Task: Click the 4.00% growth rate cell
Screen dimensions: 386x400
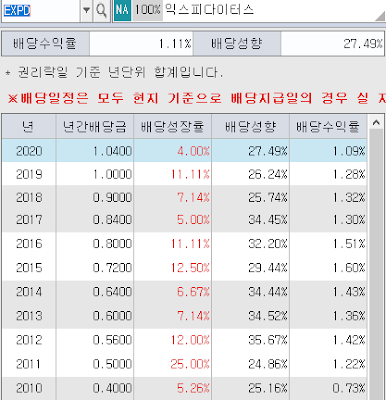Action: [x=172, y=151]
